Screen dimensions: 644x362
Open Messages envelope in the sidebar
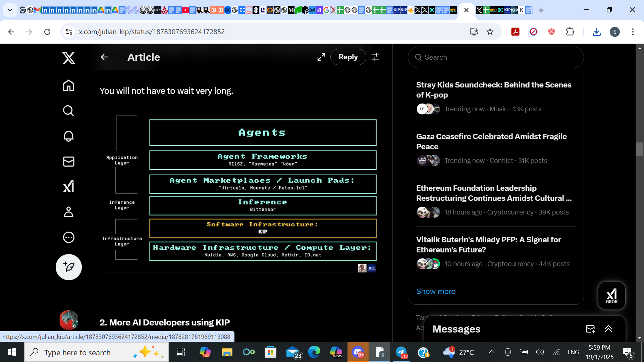tap(69, 162)
